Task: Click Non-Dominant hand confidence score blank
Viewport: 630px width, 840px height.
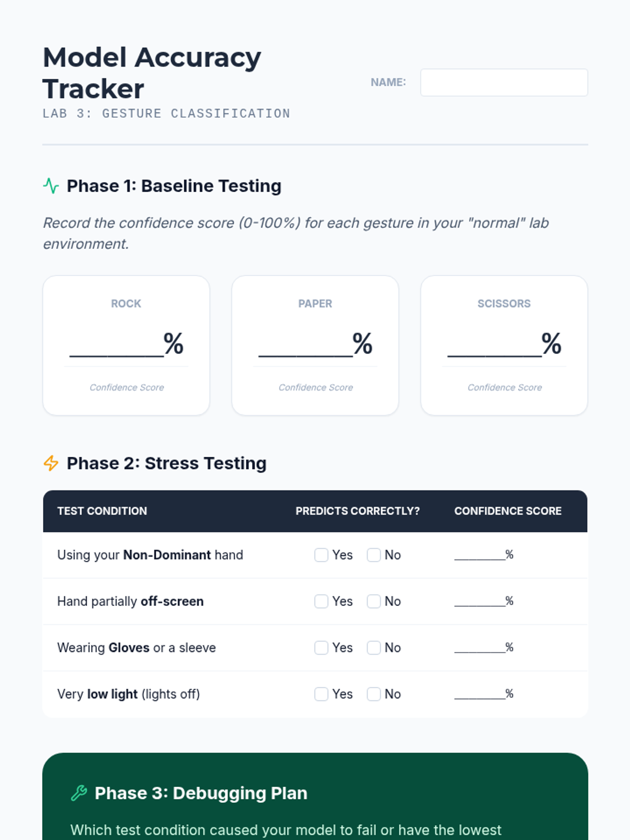Action: click(479, 555)
